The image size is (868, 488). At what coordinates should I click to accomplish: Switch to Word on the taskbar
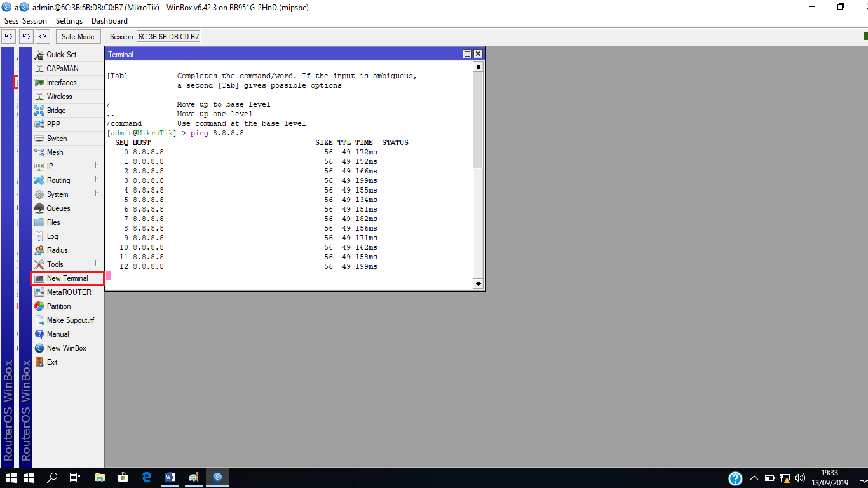click(x=170, y=478)
